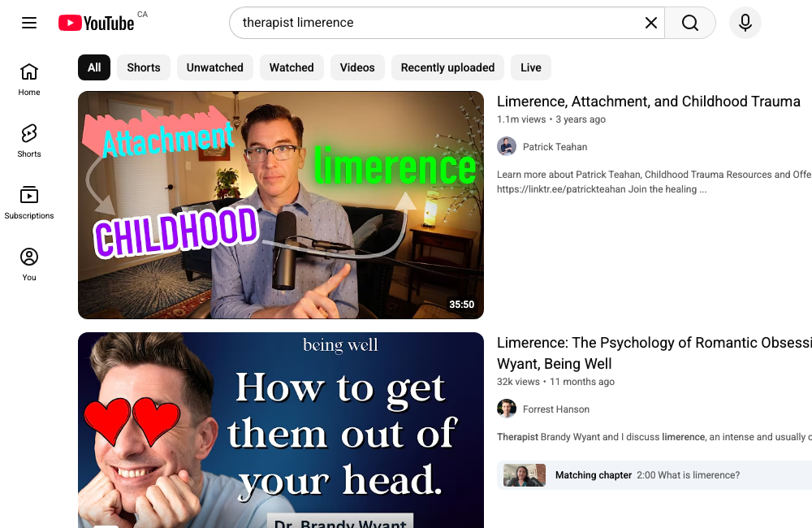Visit the Forrest Hanson channel name link
This screenshot has width=812, height=528.
coord(555,409)
